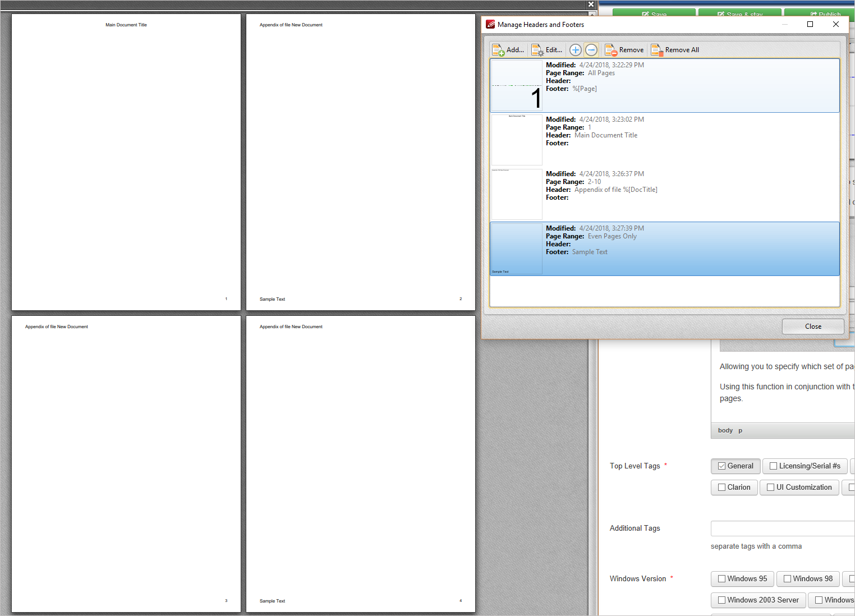Zoom out of header preview thumbnails
This screenshot has width=855, height=616.
click(x=591, y=49)
